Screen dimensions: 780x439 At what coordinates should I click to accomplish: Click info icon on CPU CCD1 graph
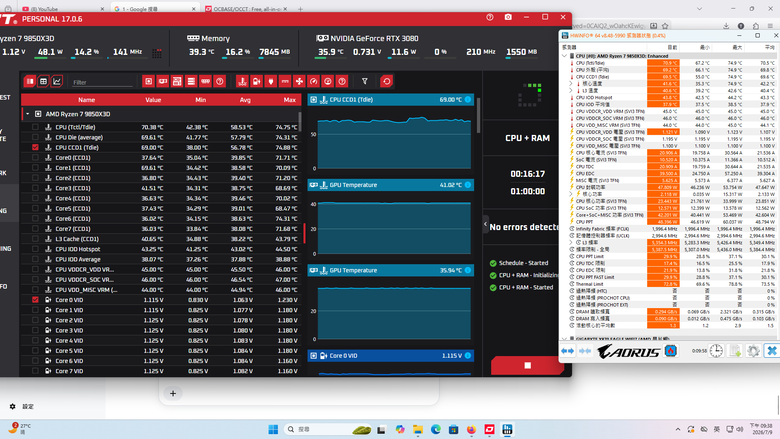(x=468, y=99)
